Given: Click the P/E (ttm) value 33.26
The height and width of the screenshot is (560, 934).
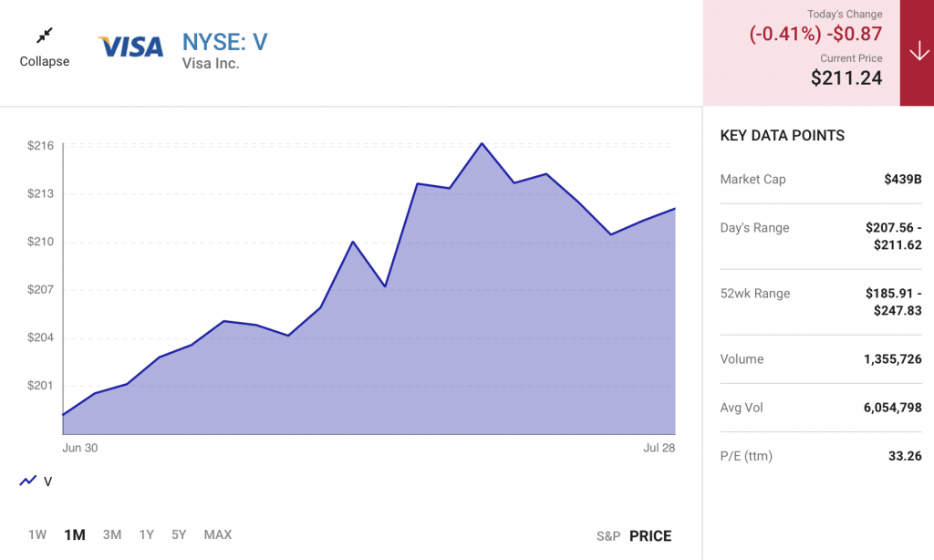Looking at the screenshot, I should (x=905, y=456).
